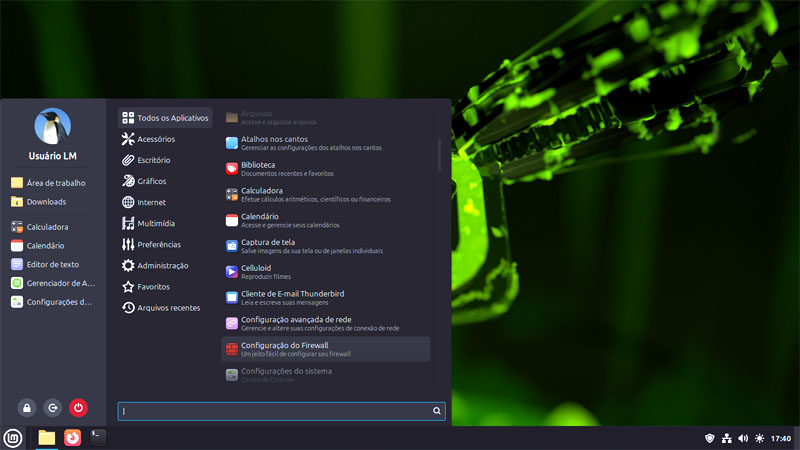Launch the Celluloid player
800x450 pixels.
coord(326,272)
